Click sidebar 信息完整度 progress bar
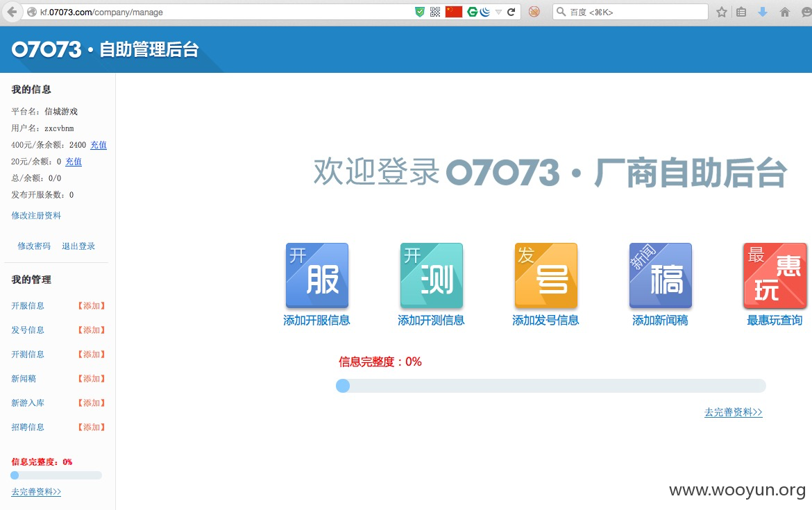 56,475
